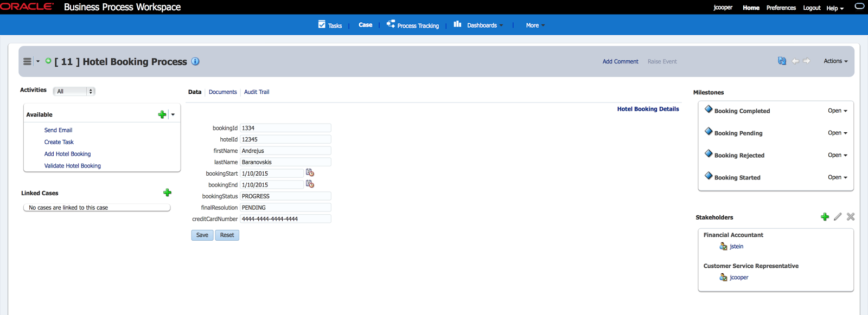The width and height of the screenshot is (868, 315).
Task: Click the info icon next to Hotel Booking Process
Action: point(195,61)
